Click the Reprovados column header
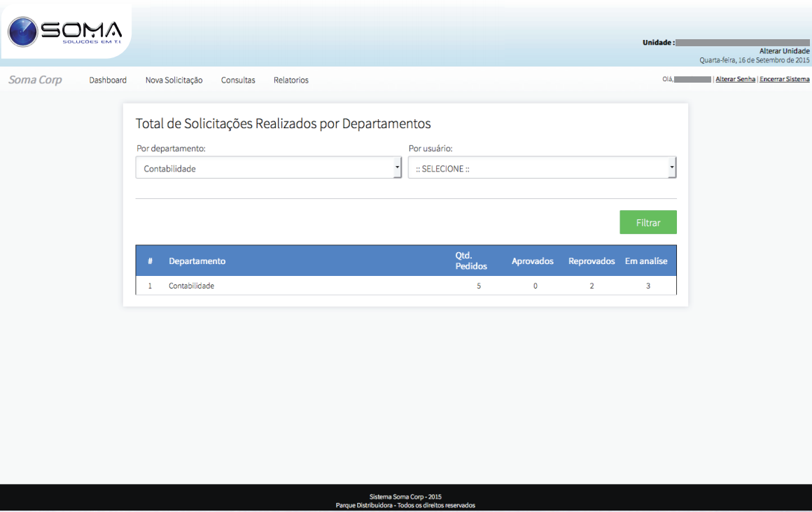Image resolution: width=812 pixels, height=512 pixels. 591,261
